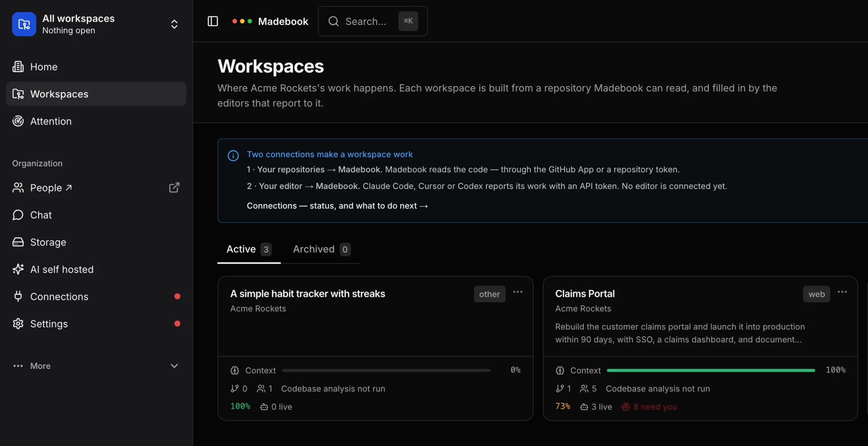Click the 73% value on Claims Portal
Screen dimensions: 868x446
[563, 406]
